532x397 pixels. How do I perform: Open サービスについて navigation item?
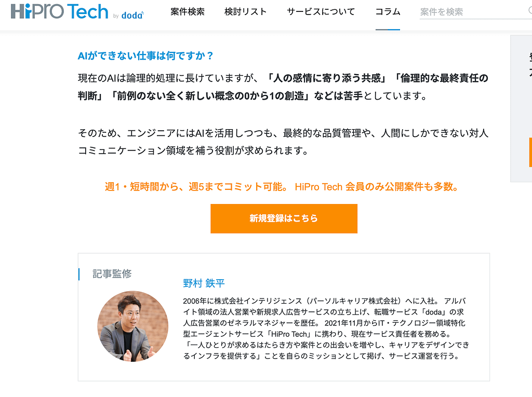pyautogui.click(x=321, y=12)
